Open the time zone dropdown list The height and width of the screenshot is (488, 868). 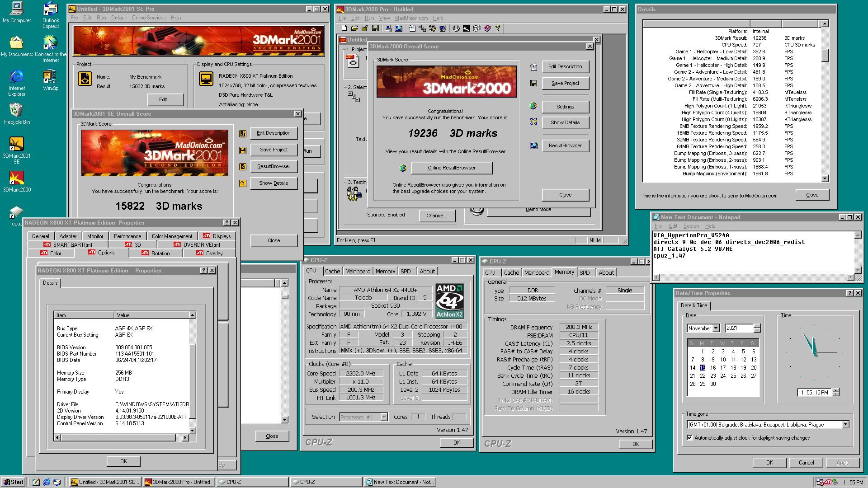845,425
